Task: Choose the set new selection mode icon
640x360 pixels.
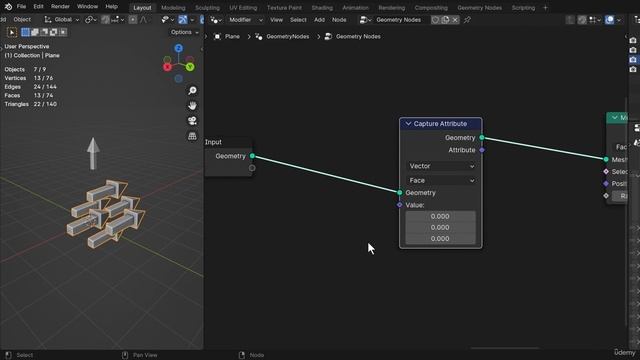Action: [x=25, y=32]
